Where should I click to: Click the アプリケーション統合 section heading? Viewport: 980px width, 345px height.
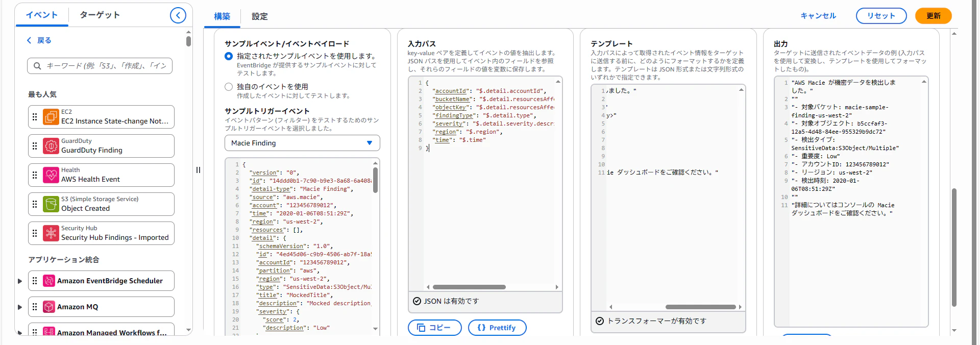pos(64,260)
